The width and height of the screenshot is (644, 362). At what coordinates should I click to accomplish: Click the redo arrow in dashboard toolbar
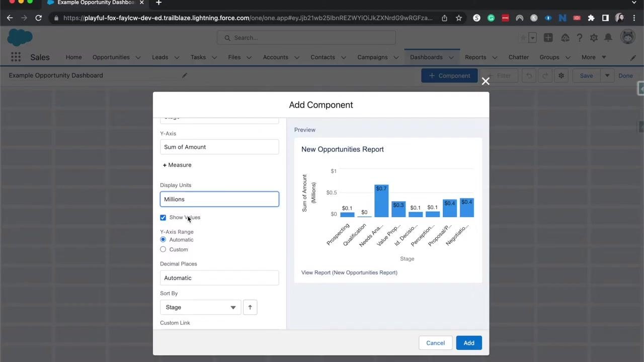[x=545, y=76]
